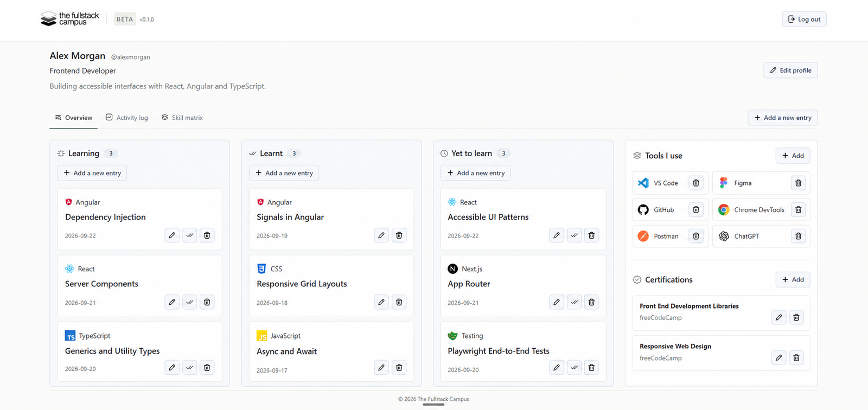Click the Responsive Grid Layouts title

pyautogui.click(x=302, y=284)
